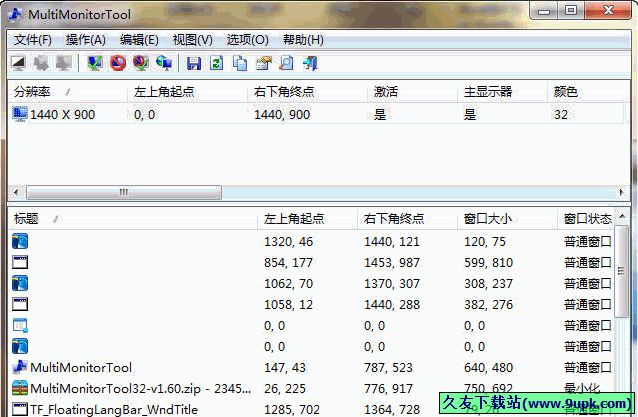Click the 382, 276 window size cell
The image size is (638, 417).
(x=489, y=305)
